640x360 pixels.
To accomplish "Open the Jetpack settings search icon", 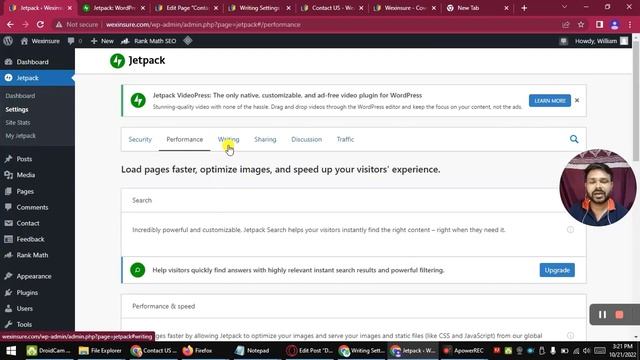I will click(x=574, y=139).
